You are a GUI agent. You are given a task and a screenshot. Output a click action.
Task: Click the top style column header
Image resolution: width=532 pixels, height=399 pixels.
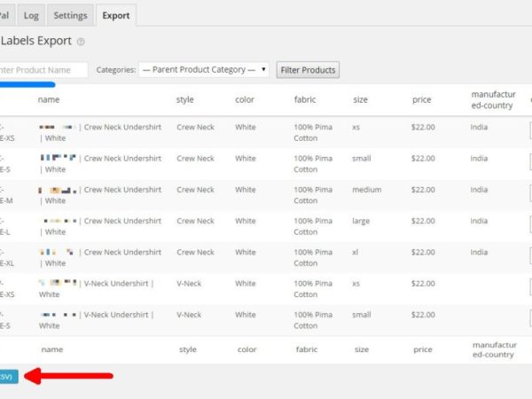(x=185, y=100)
